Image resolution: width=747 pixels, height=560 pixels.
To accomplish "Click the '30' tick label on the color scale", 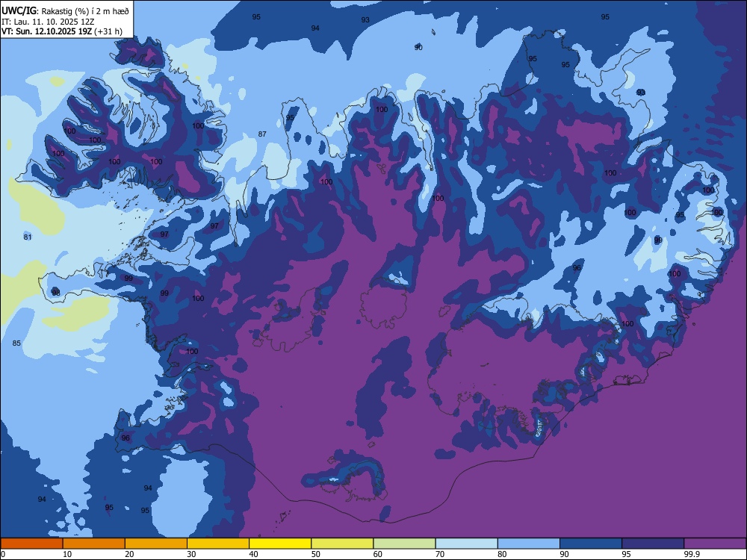I will click(x=191, y=554).
